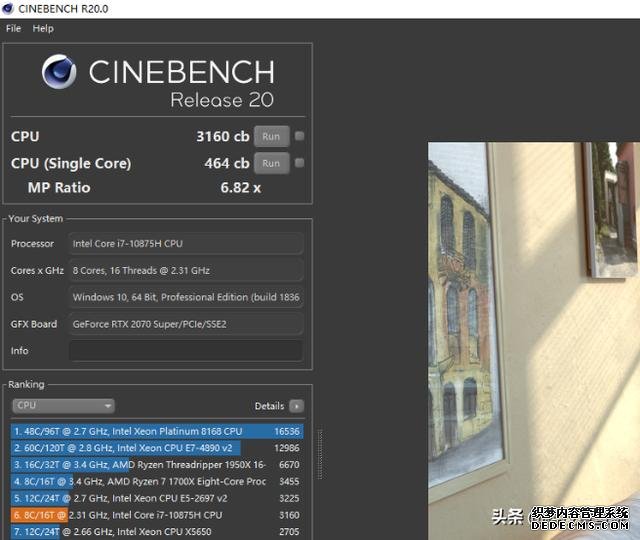Click the Cinebench logo sphere icon
The height and width of the screenshot is (540, 640).
59,72
